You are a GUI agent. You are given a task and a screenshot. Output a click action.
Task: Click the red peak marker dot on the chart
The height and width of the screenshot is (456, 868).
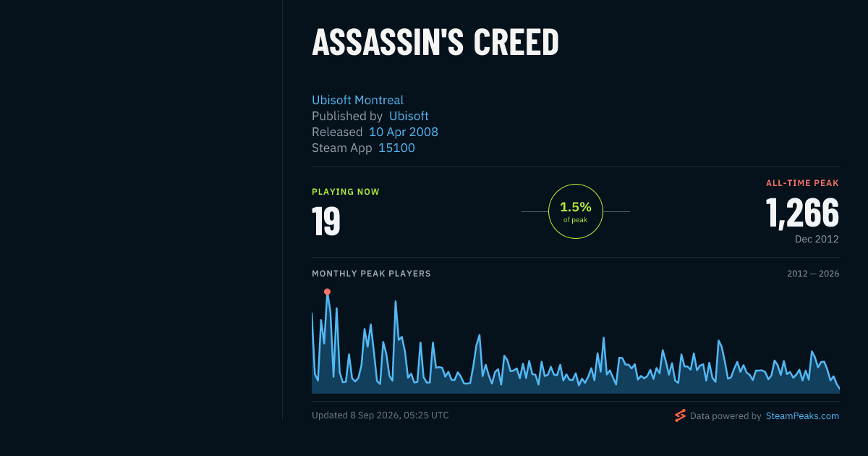coord(327,292)
